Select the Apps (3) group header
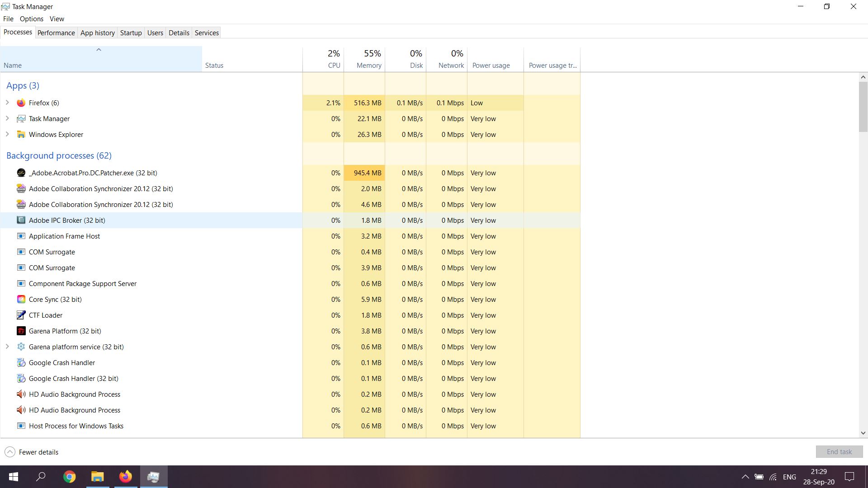The width and height of the screenshot is (868, 488). [x=23, y=85]
